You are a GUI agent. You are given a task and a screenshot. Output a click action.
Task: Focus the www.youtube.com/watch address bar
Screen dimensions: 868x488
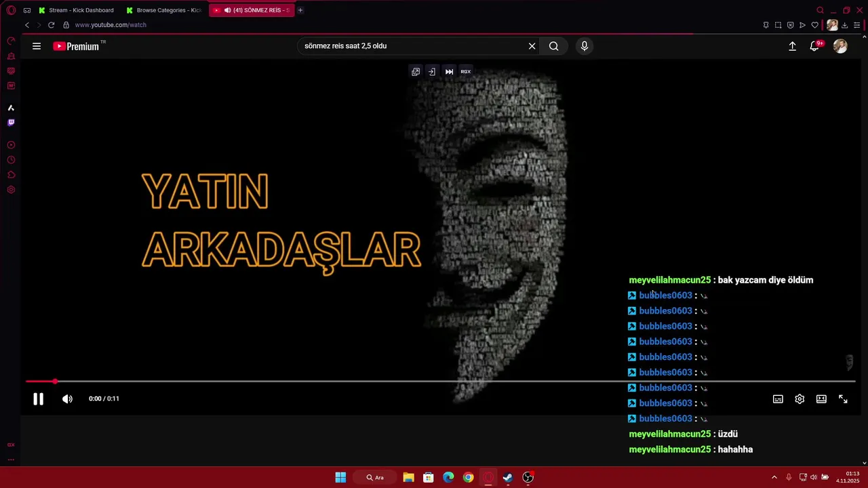111,25
